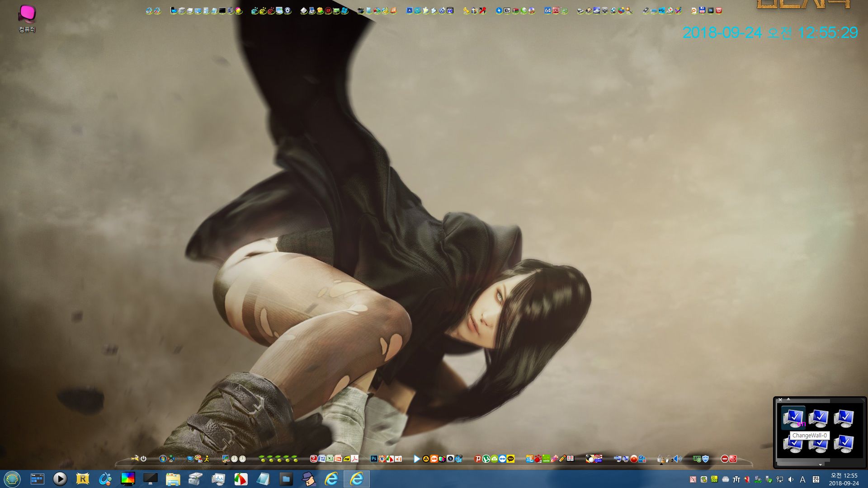This screenshot has width=868, height=488.
Task: Open the taskbar clock showing 오전 12:55
Action: coord(844,479)
